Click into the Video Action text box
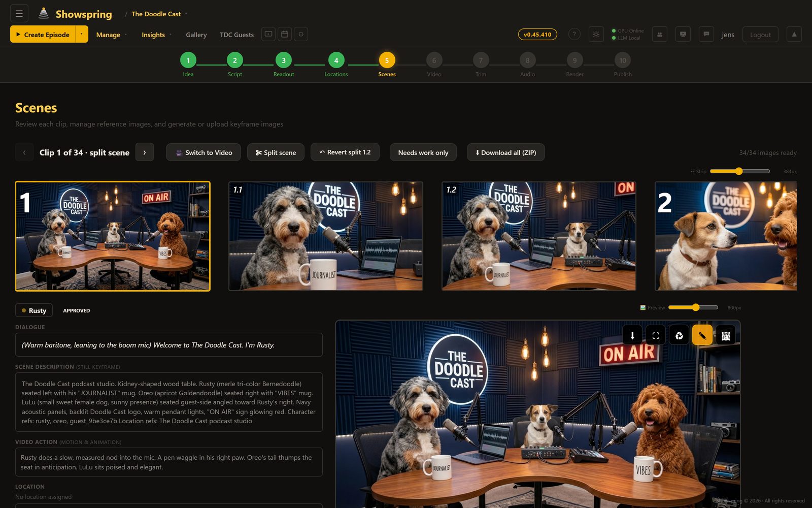The image size is (812, 508). [x=169, y=462]
